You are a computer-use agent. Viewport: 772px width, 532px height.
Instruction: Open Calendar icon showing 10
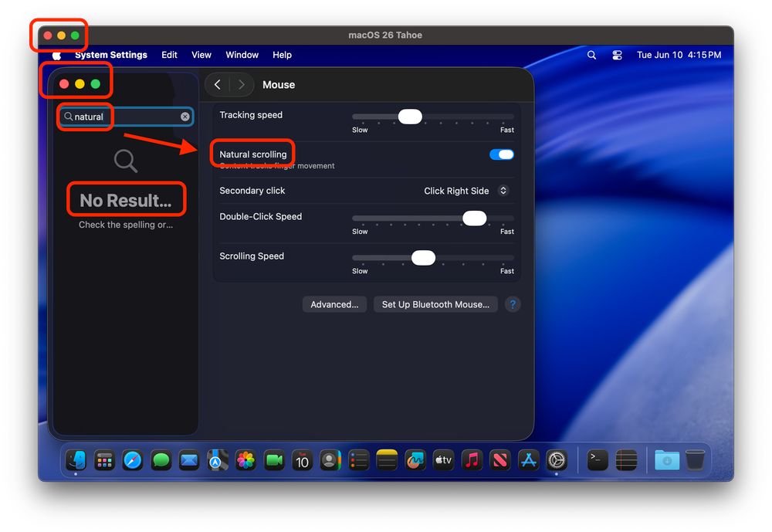302,460
